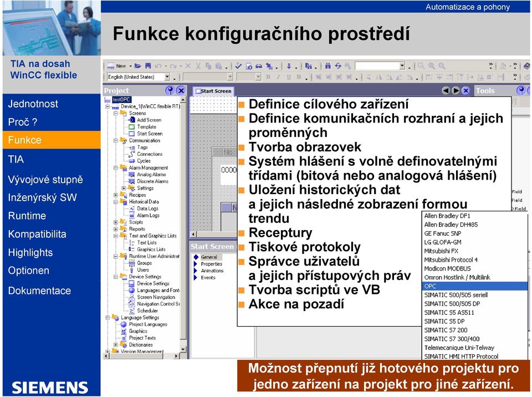This screenshot has height=397, width=532.
Task: Open the English (United States) language dropdown
Action: (167, 77)
